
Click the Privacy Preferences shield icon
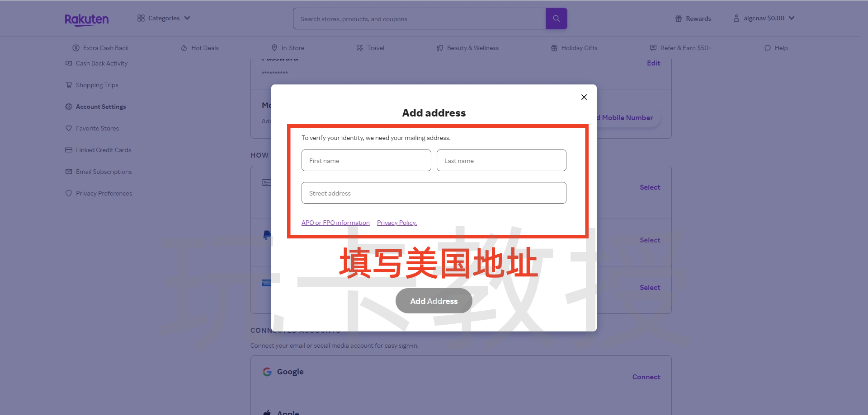pos(69,193)
